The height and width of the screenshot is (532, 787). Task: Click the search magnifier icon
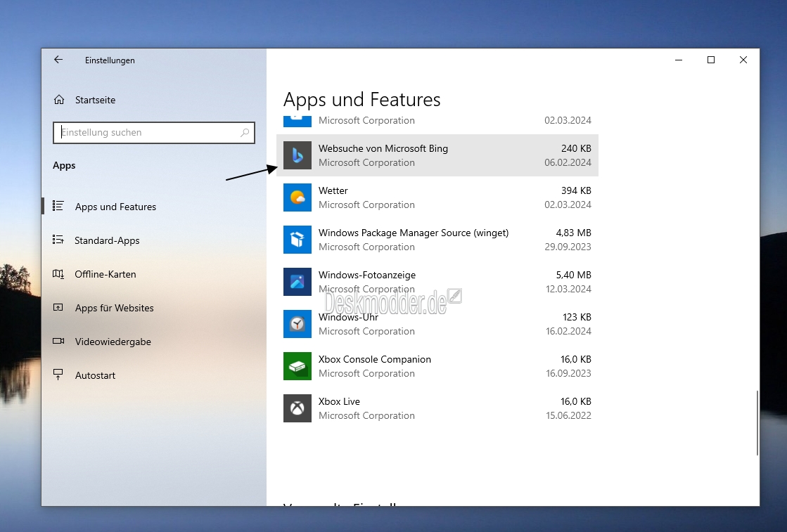pos(245,133)
